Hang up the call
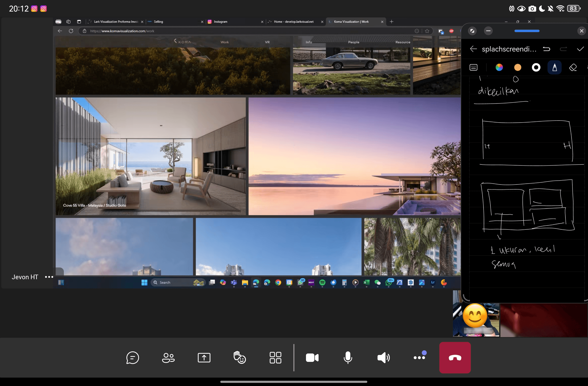The height and width of the screenshot is (386, 588). click(x=455, y=357)
